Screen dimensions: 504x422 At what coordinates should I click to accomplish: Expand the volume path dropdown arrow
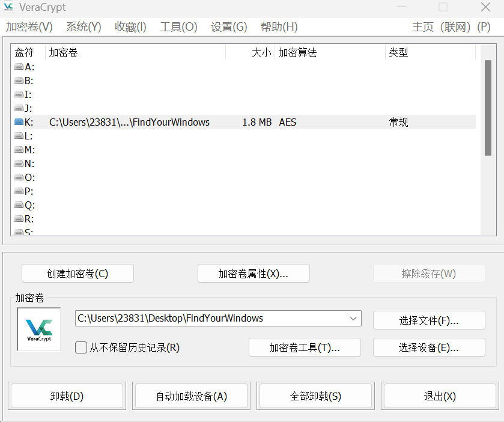point(353,319)
